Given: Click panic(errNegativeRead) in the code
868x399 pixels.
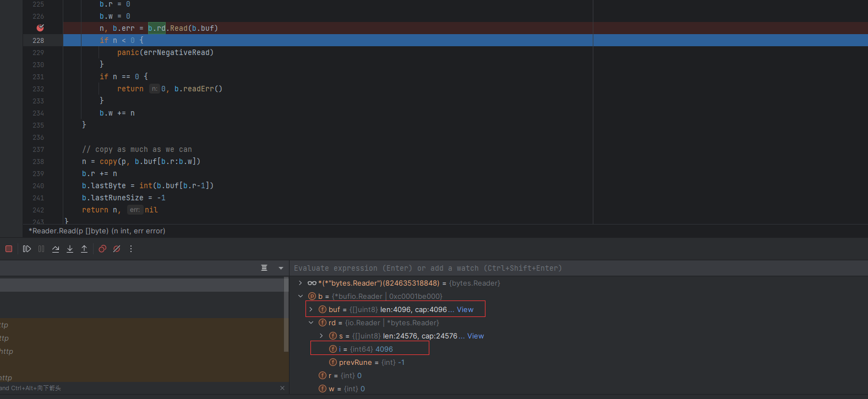Looking at the screenshot, I should 165,52.
